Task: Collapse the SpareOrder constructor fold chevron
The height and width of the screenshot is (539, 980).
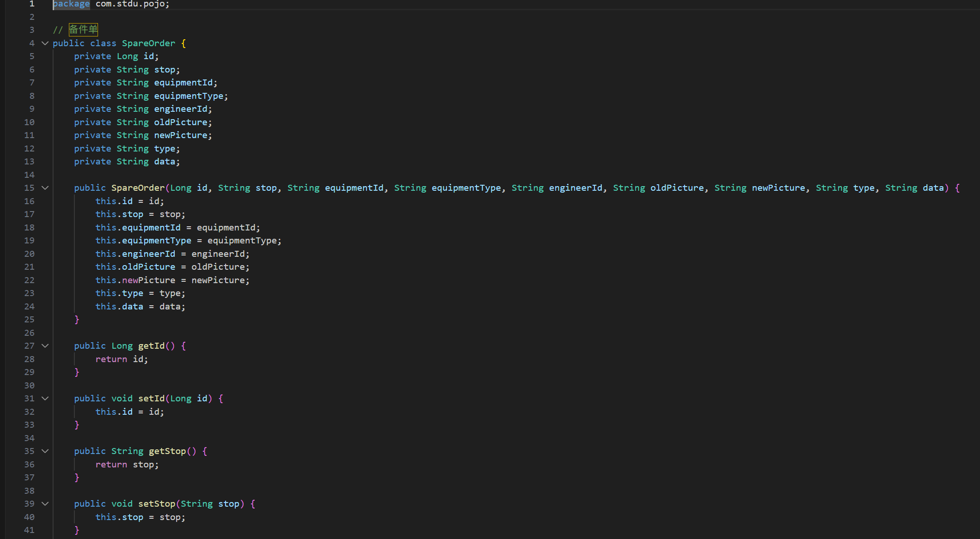Action: coord(45,188)
